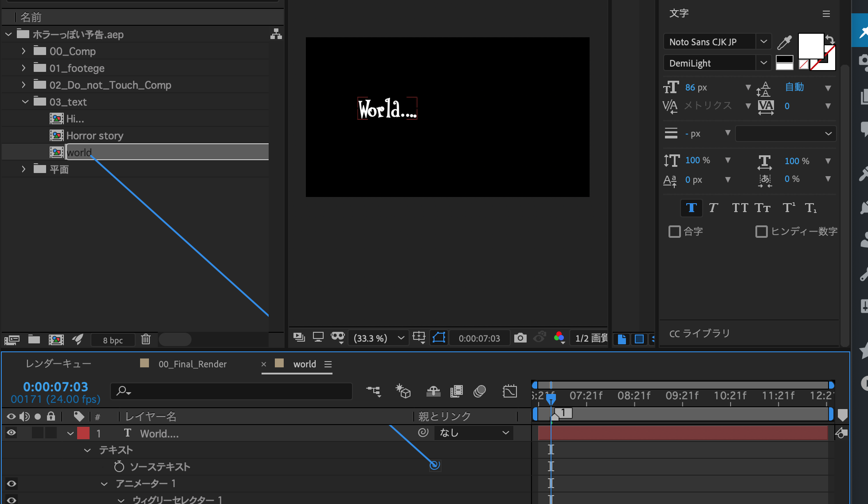Take a snapshot of the composition view
Image resolution: width=868 pixels, height=504 pixels.
pyautogui.click(x=520, y=338)
